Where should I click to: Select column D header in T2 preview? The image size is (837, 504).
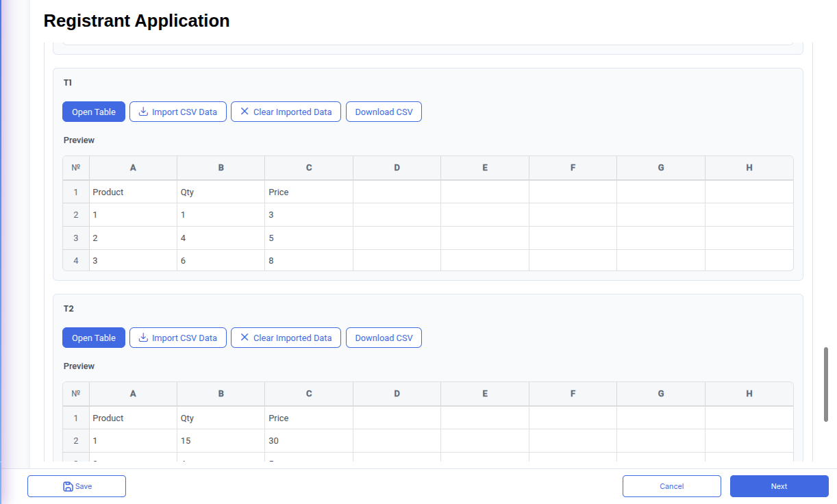(x=397, y=394)
